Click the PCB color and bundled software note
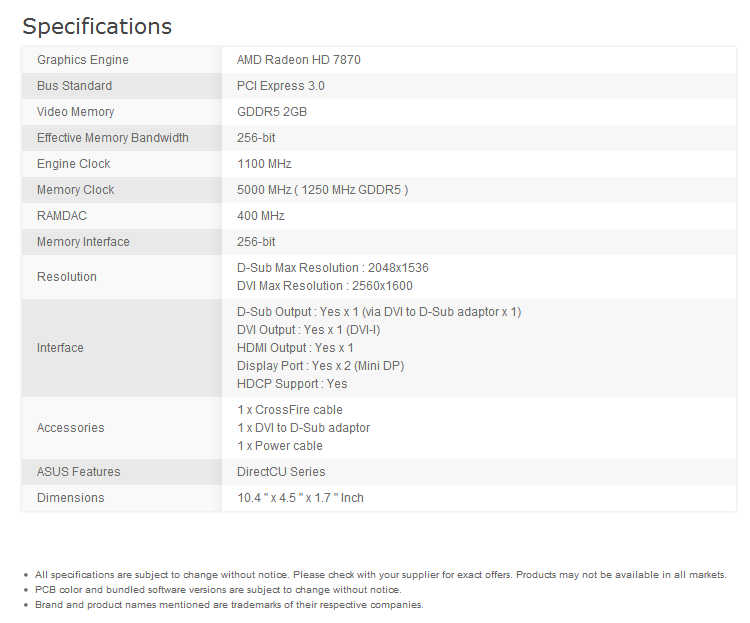This screenshot has width=750, height=623. coord(218,590)
